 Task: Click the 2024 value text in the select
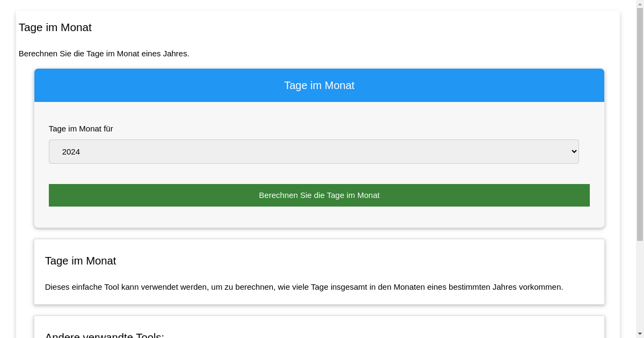(71, 152)
